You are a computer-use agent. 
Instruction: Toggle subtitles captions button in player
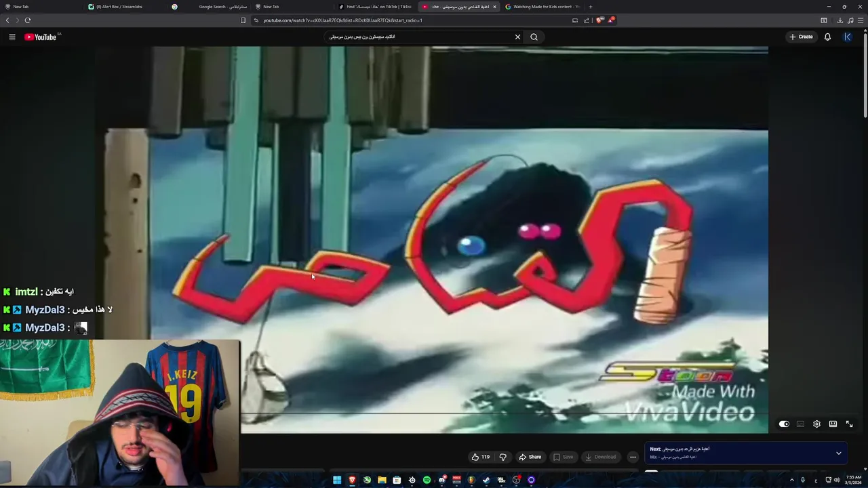point(800,424)
